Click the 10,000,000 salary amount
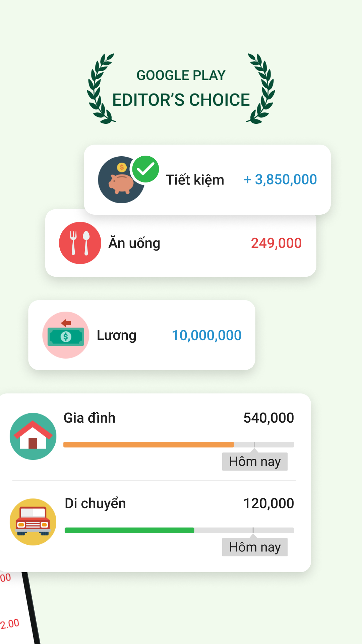 206,335
